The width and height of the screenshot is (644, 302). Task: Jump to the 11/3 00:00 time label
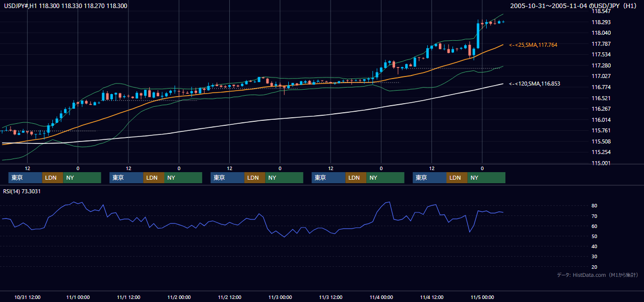(280, 297)
